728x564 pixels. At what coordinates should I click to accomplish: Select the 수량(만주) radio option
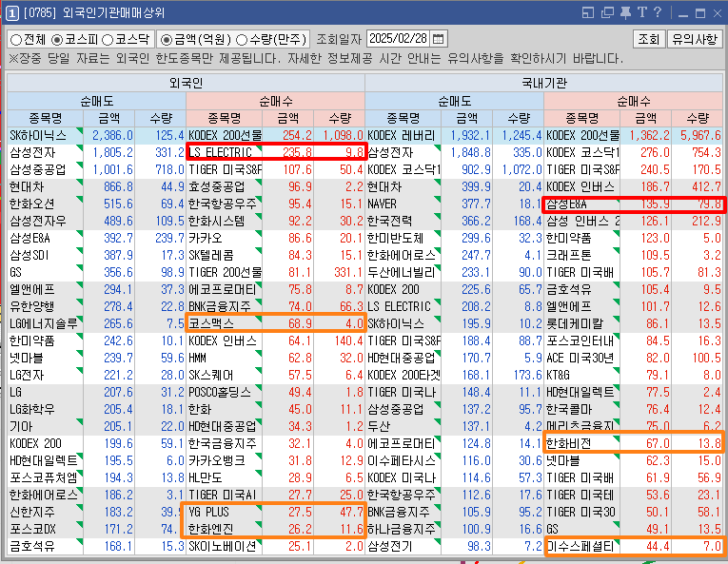pyautogui.click(x=241, y=40)
